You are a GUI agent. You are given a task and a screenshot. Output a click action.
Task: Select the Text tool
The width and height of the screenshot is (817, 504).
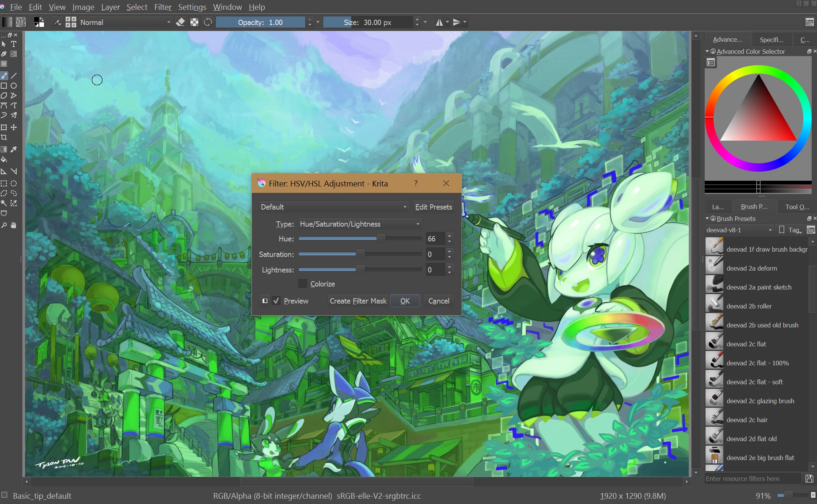tap(14, 44)
